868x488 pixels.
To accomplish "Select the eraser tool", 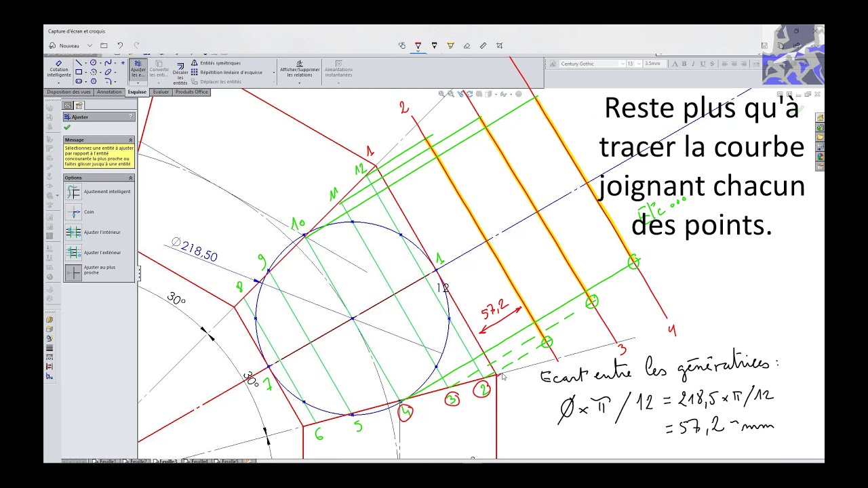I will tap(467, 45).
